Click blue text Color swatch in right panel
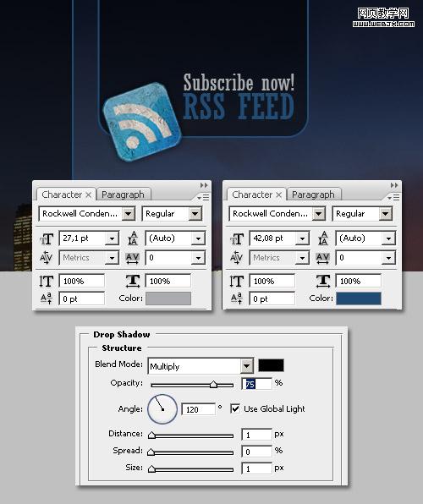Screen dimensions: 423x504 [359, 299]
